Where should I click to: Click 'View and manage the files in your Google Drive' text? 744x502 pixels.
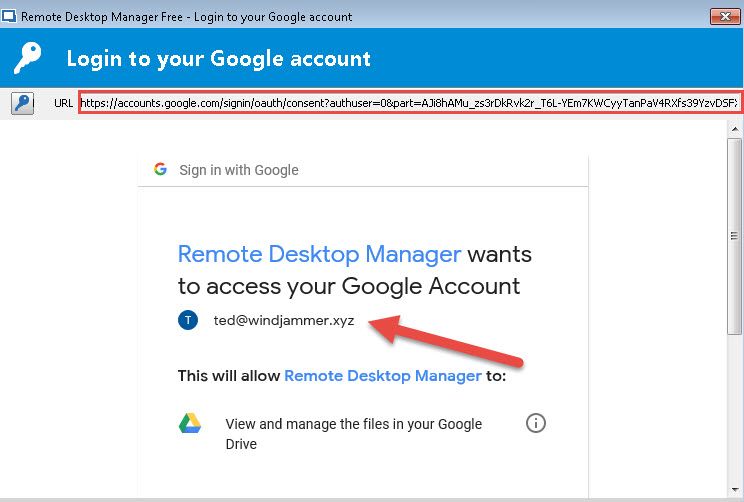point(353,434)
